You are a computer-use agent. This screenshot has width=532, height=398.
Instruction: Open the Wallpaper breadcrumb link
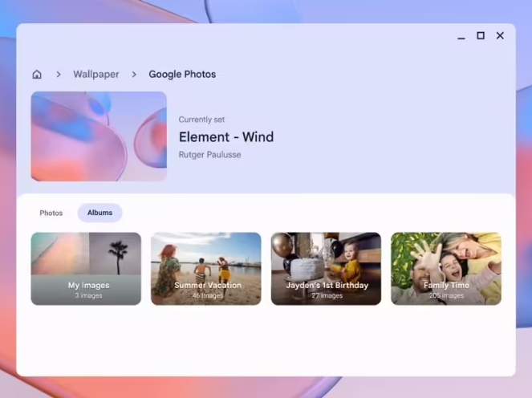pyautogui.click(x=96, y=74)
